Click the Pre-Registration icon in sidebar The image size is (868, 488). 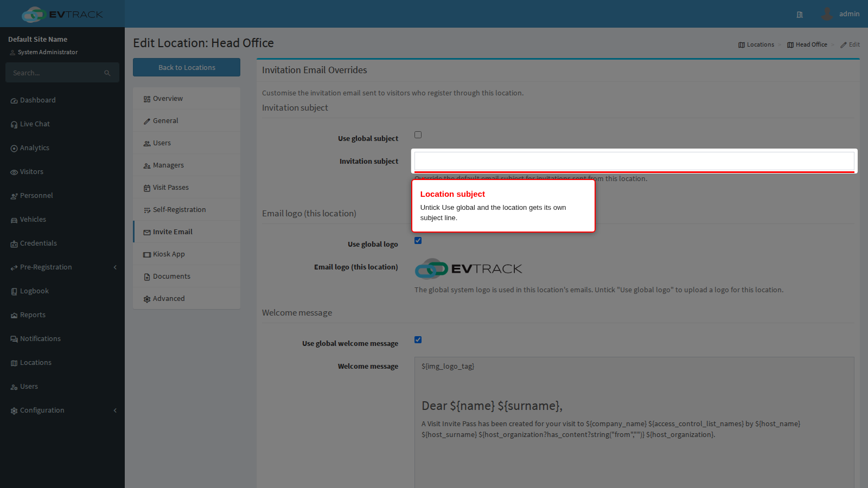coord(14,268)
